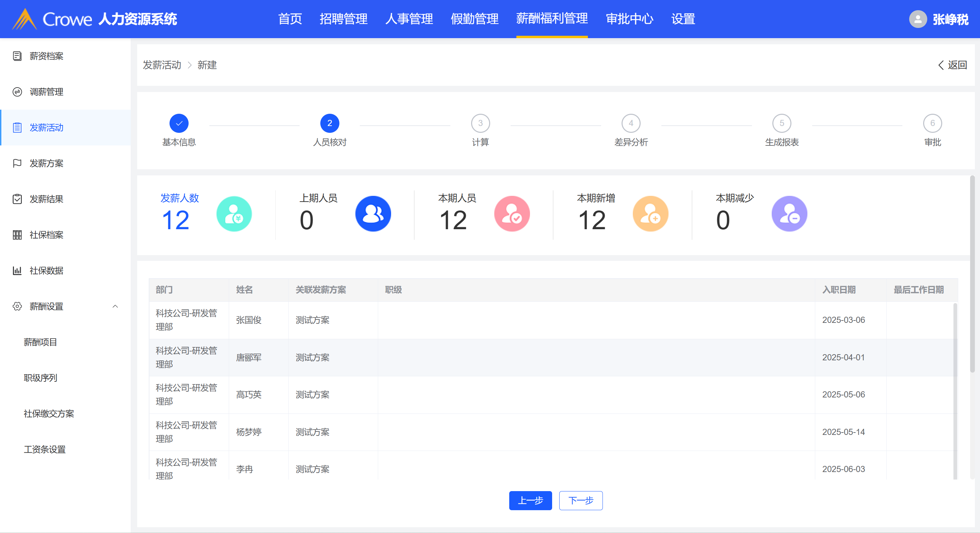Click 发薪活动 in the breadcrumb

click(162, 65)
